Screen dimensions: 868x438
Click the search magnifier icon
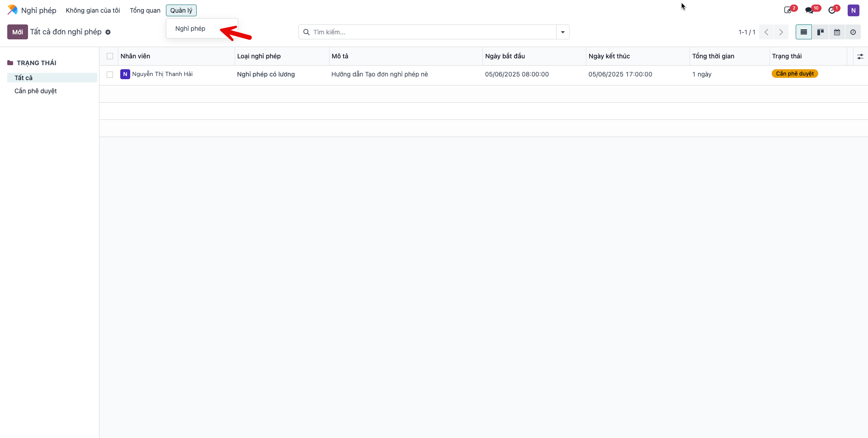[x=306, y=32]
